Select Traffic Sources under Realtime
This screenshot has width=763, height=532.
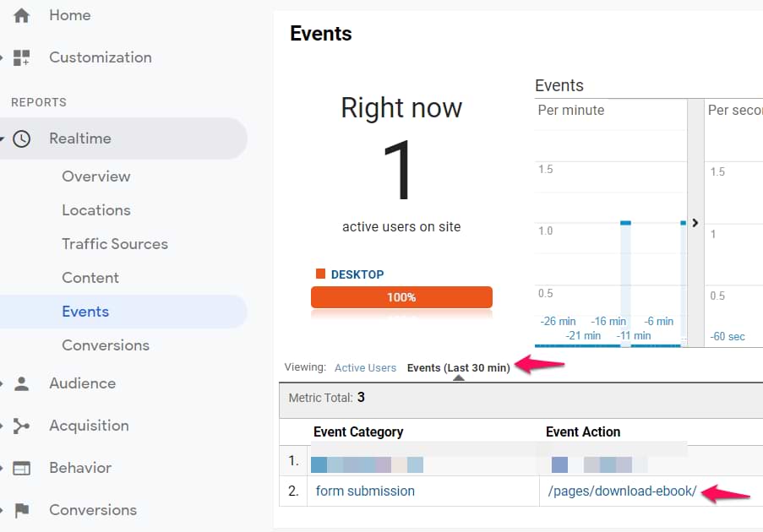(x=114, y=244)
